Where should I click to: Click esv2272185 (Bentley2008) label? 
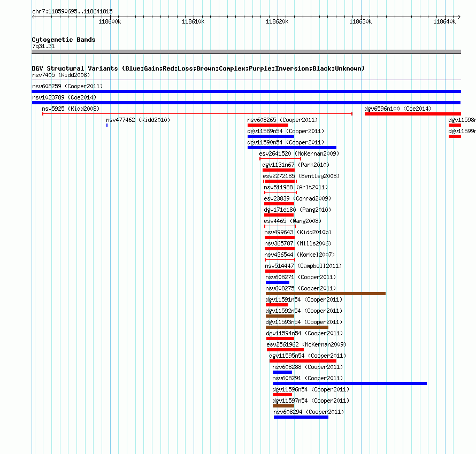tap(301, 176)
